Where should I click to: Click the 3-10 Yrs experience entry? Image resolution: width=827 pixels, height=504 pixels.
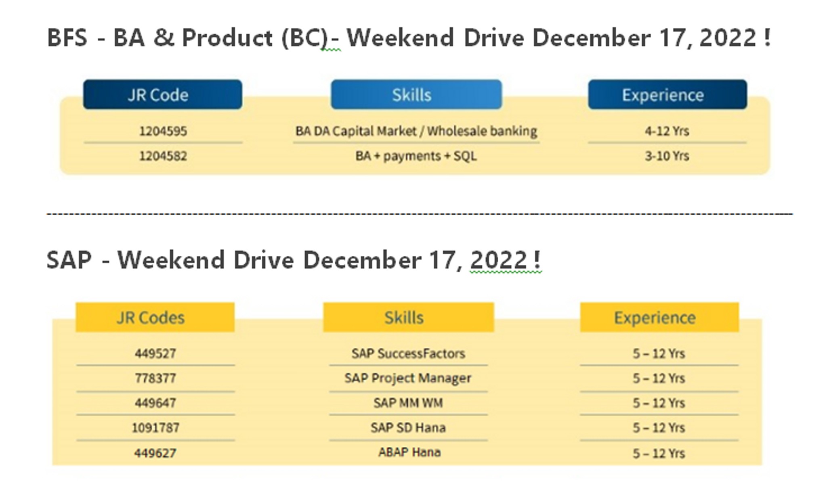click(x=667, y=156)
